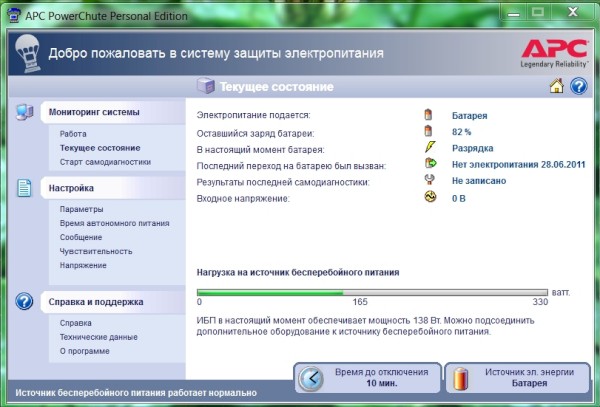Open Чувствительность settings link
Image resolution: width=600 pixels, height=407 pixels.
[96, 251]
